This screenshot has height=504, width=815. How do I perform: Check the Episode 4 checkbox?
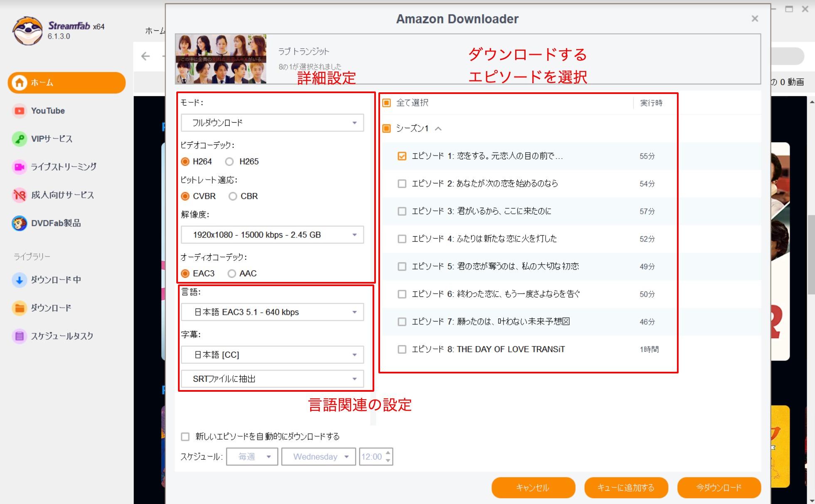(402, 239)
